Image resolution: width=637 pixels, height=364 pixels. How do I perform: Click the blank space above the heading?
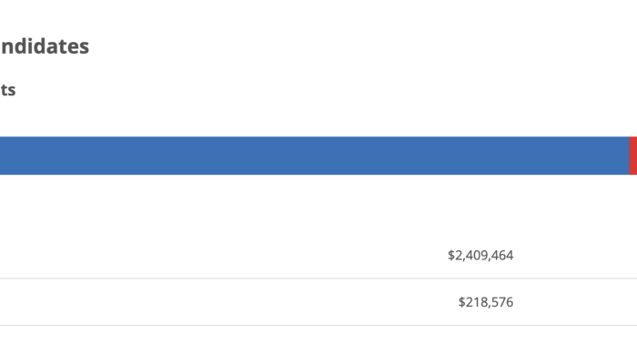coord(273,14)
